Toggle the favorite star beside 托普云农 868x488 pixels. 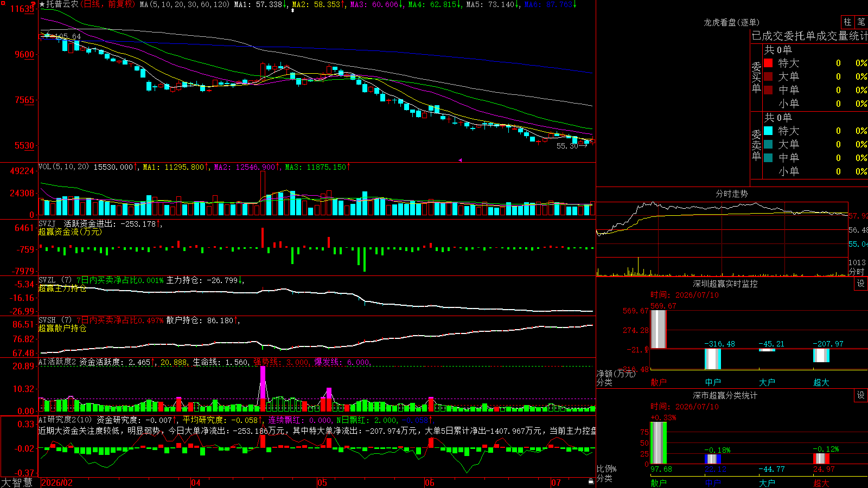tap(42, 4)
